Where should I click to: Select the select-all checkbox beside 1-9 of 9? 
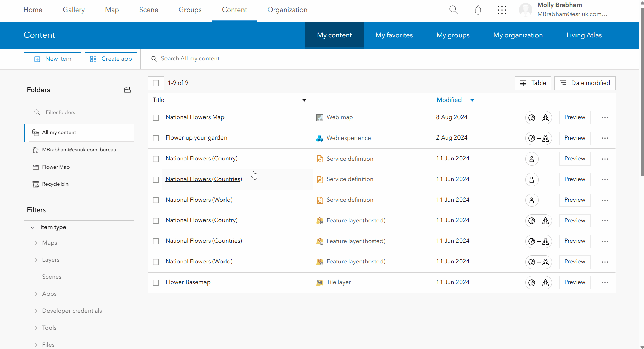[x=156, y=83]
